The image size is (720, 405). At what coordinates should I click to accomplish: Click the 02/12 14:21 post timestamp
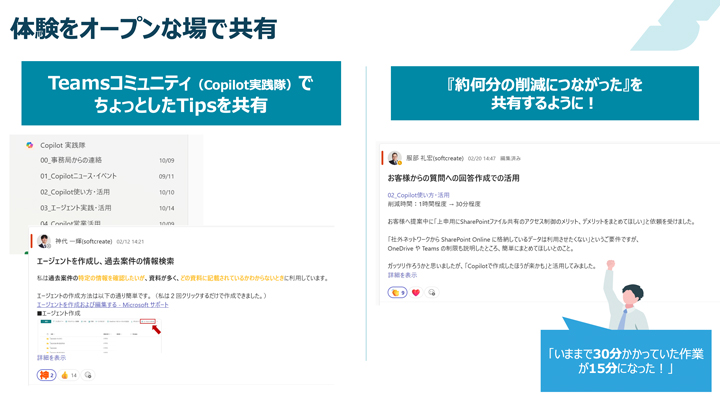pos(130,242)
